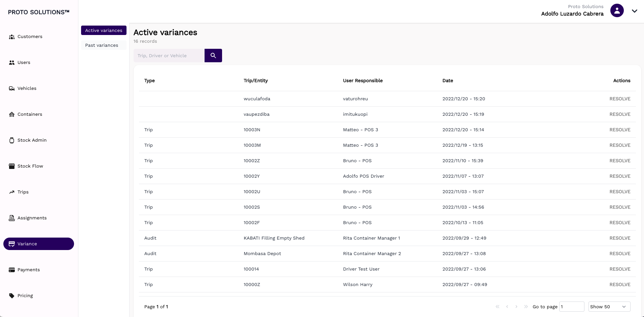Image resolution: width=644 pixels, height=317 pixels.
Task: Resolve trip 10000Z variance
Action: coord(620,285)
